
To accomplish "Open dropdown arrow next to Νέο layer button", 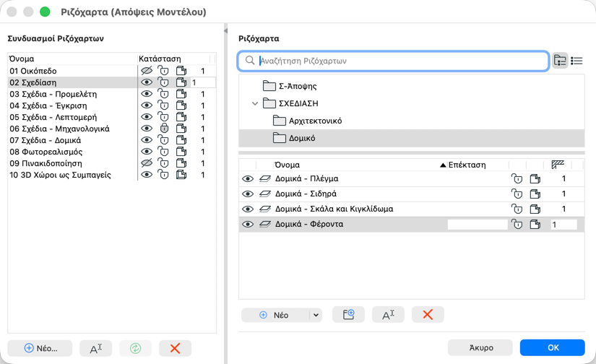I will point(316,315).
